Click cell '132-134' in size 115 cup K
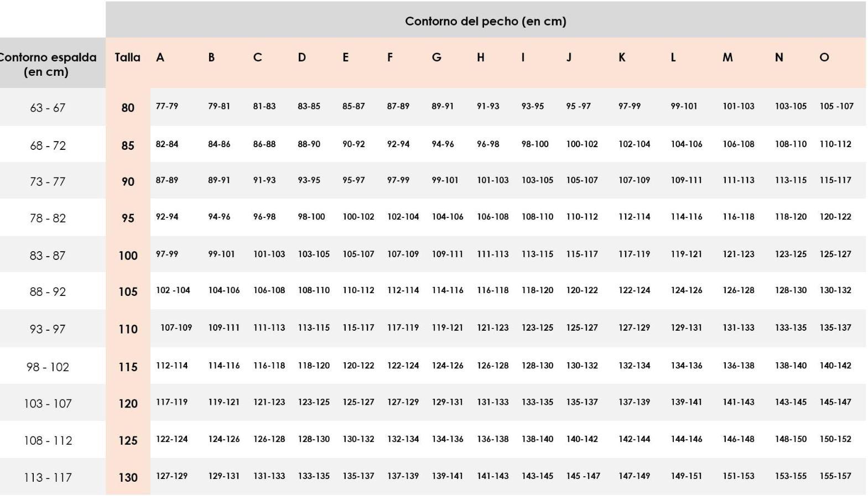 (x=634, y=365)
